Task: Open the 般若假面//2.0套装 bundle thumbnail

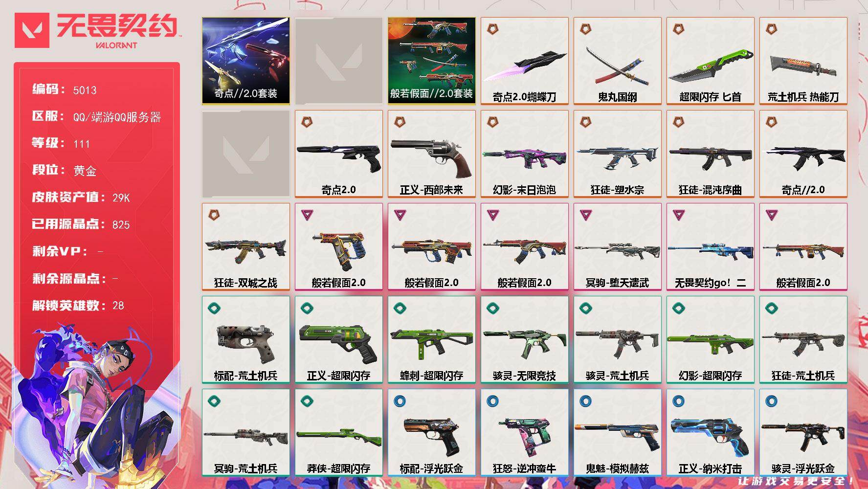Action: (431, 61)
